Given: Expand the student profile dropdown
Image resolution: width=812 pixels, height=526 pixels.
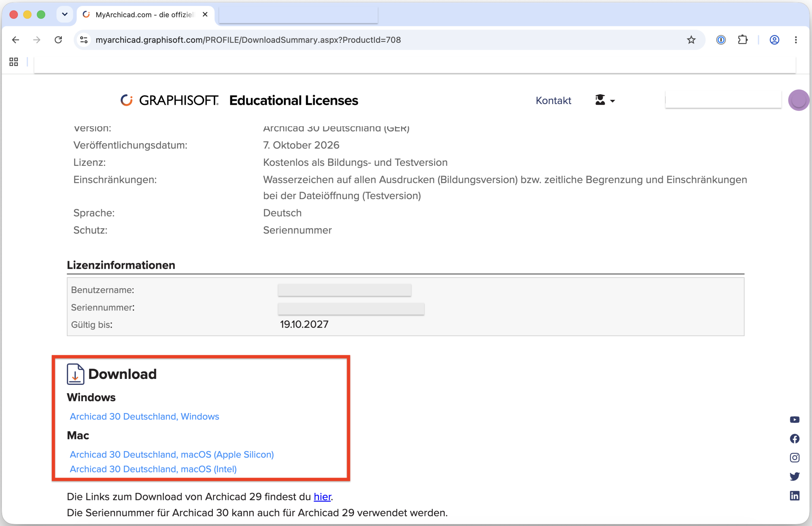Looking at the screenshot, I should click(605, 100).
